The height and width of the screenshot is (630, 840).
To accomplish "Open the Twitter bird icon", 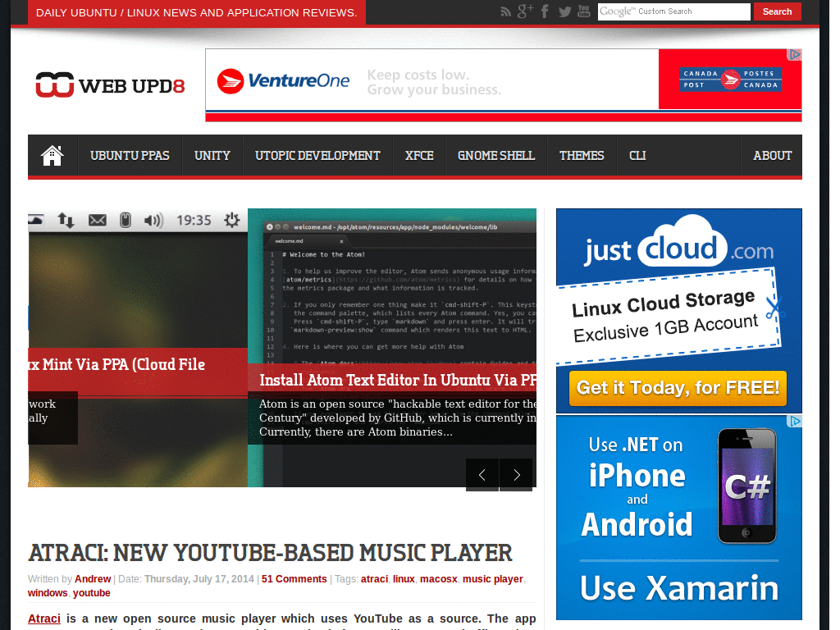I will click(x=564, y=11).
